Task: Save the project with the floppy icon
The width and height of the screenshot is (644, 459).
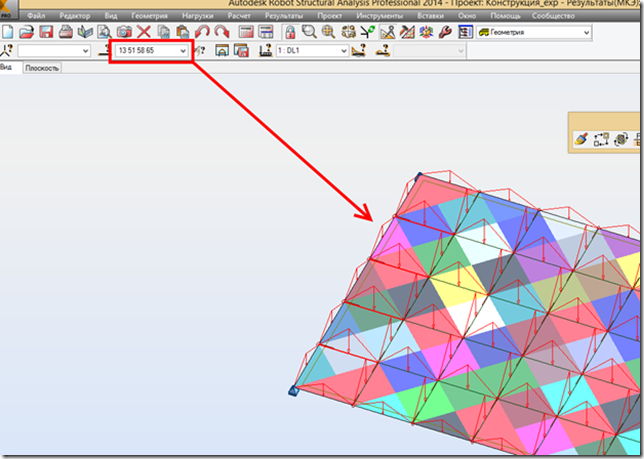Action: click(x=46, y=32)
